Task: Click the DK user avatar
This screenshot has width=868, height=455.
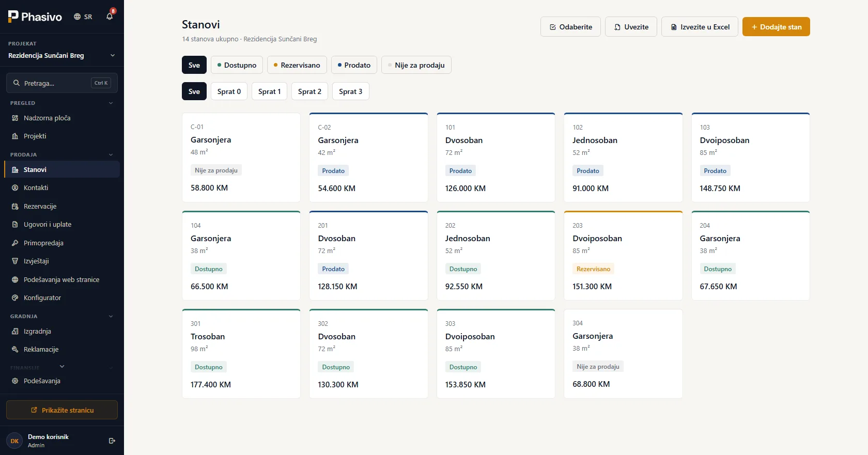Action: click(14, 441)
